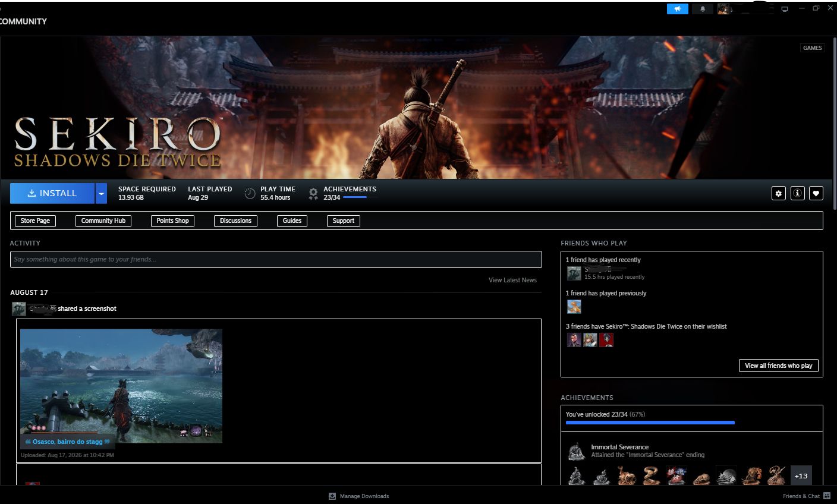This screenshot has width=837, height=504.
Task: Click the achievements trophy icon in the stats bar
Action: [313, 193]
